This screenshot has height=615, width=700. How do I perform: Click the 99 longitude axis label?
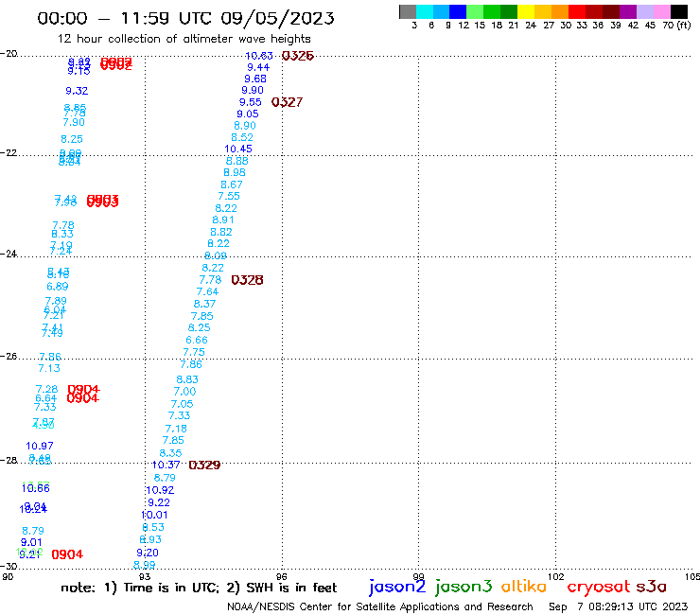(418, 576)
